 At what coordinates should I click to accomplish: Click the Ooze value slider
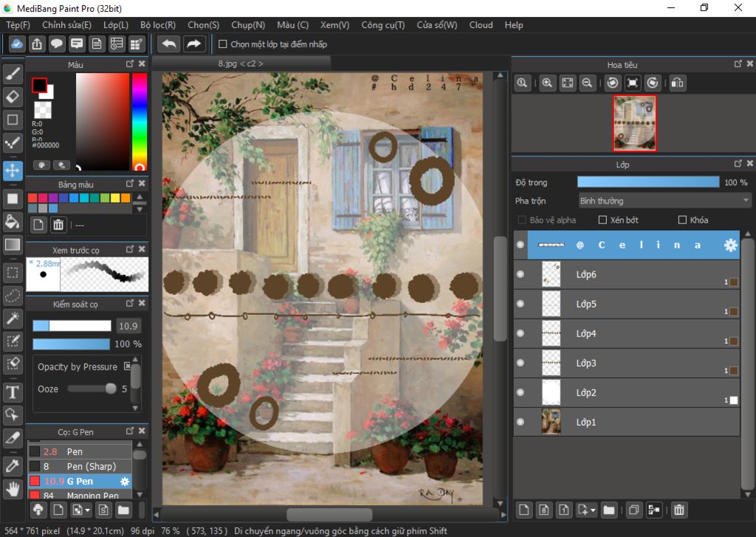coord(92,389)
